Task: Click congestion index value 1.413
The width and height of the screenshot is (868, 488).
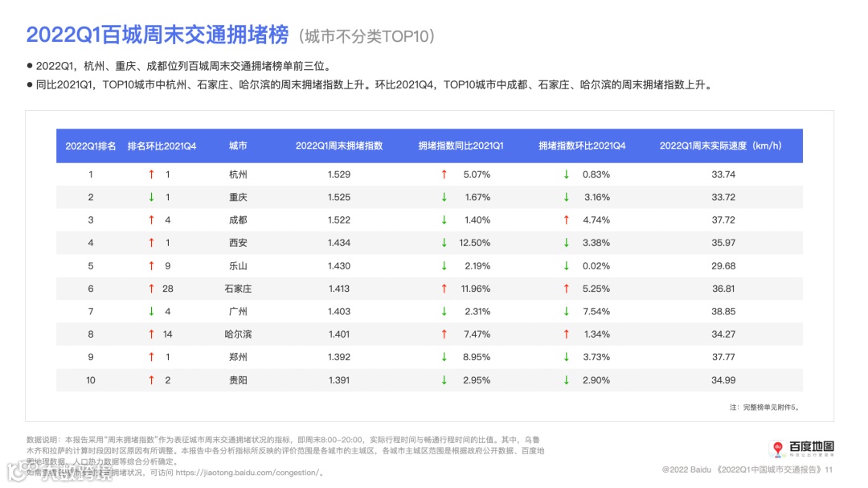Action: coord(339,289)
